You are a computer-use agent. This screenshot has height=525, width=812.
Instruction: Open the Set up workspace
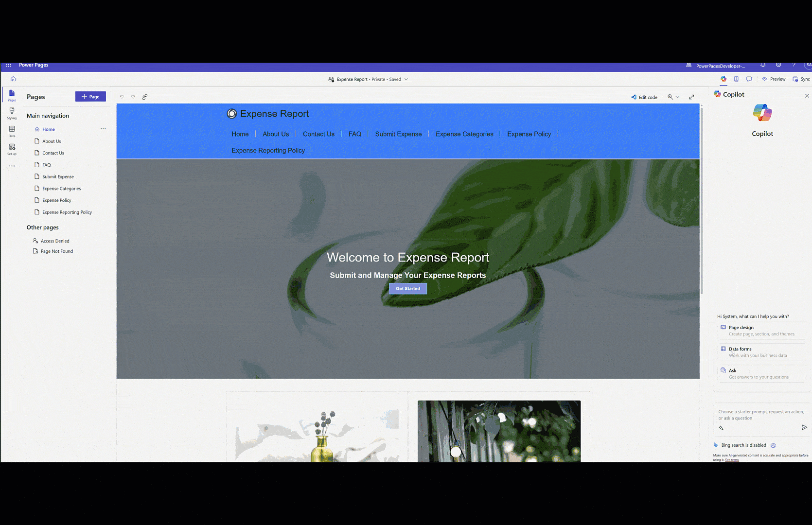12,149
